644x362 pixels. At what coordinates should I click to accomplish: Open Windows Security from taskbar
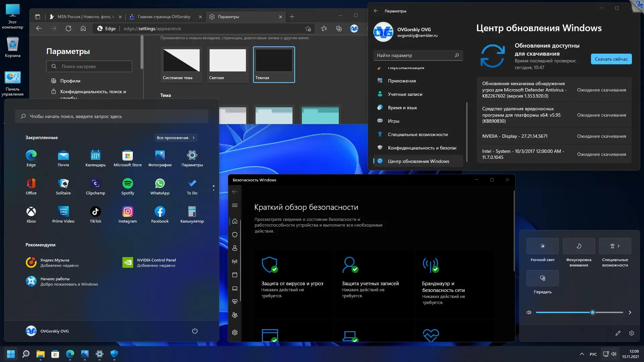click(x=114, y=354)
